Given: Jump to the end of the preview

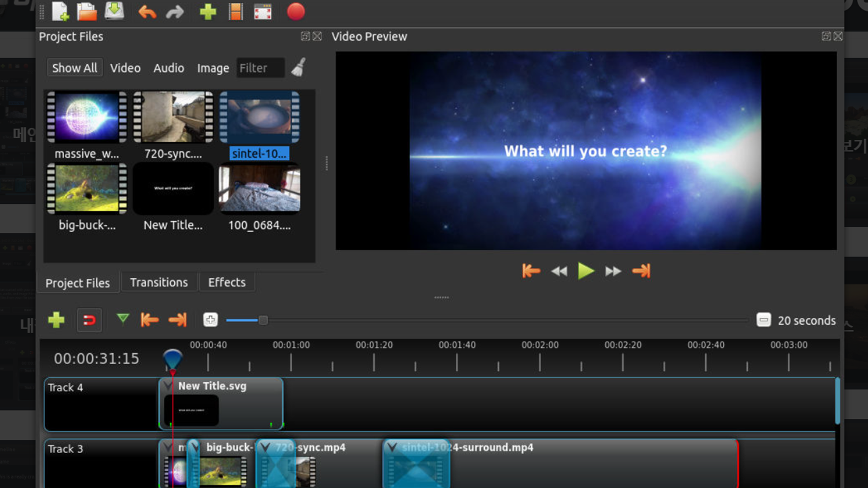Looking at the screenshot, I should pos(641,271).
